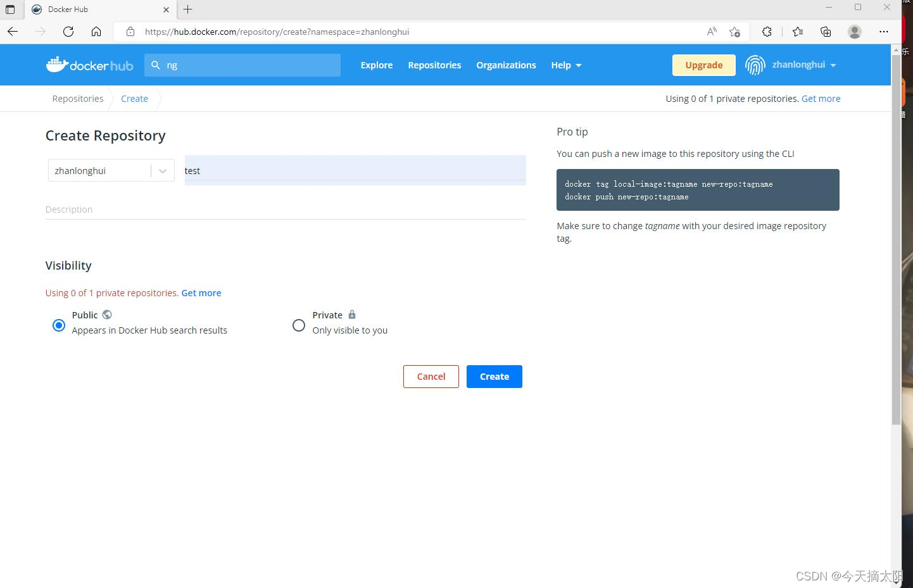913x588 pixels.
Task: Click the Repositories breadcrumb
Action: [78, 99]
